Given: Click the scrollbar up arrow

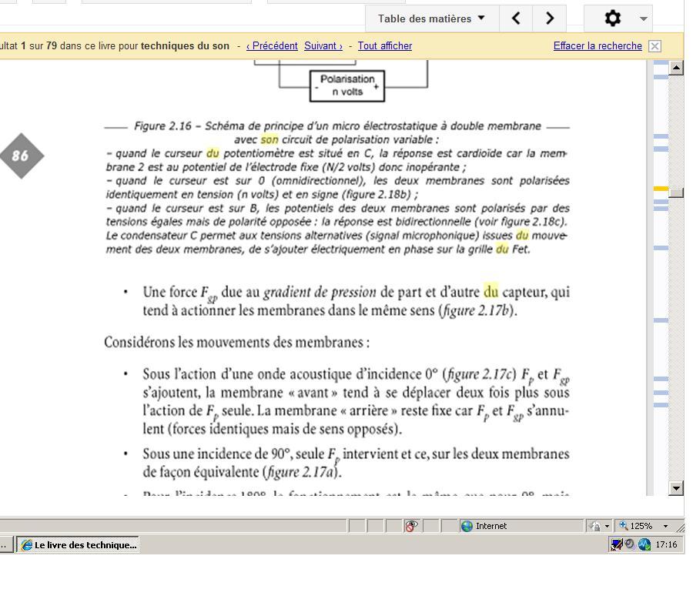Looking at the screenshot, I should click(676, 68).
